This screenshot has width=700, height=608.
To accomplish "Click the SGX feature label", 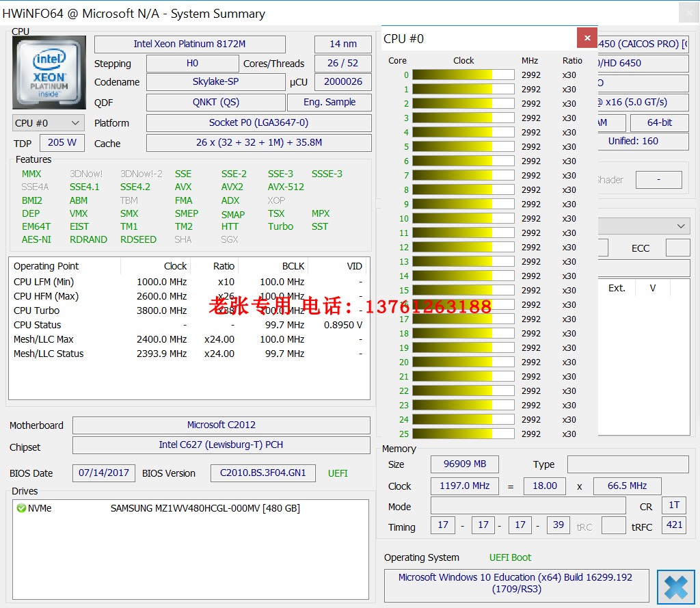I will (x=230, y=240).
